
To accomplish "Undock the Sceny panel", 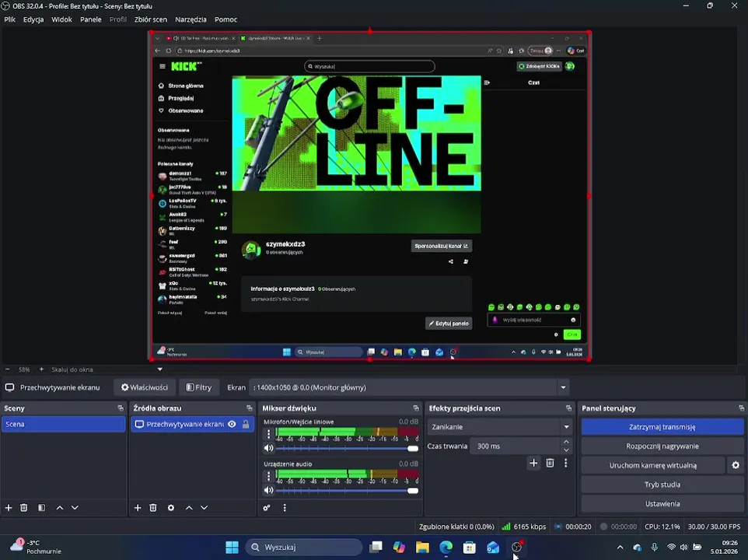I will [121, 408].
